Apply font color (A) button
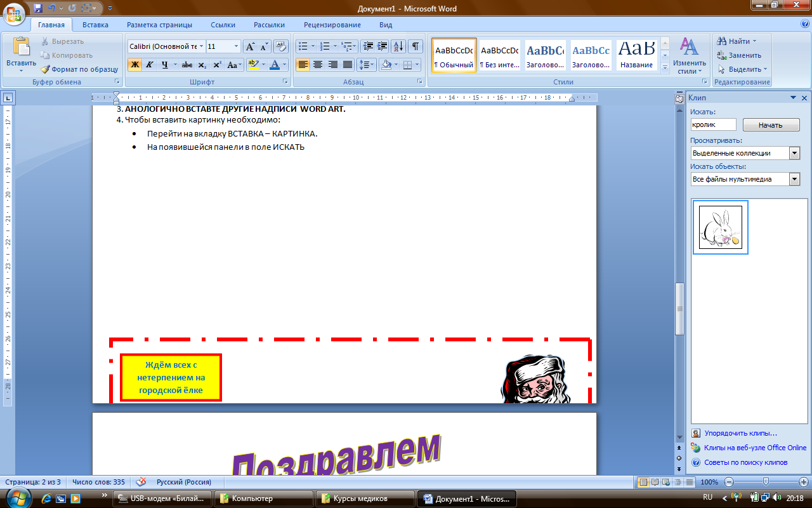Viewport: 812px width, 508px height. (x=274, y=65)
